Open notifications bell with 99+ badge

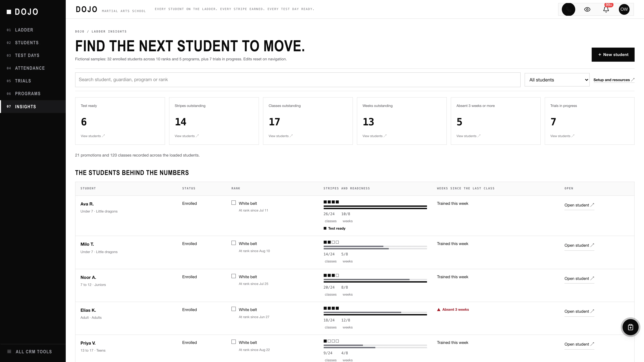tap(606, 9)
